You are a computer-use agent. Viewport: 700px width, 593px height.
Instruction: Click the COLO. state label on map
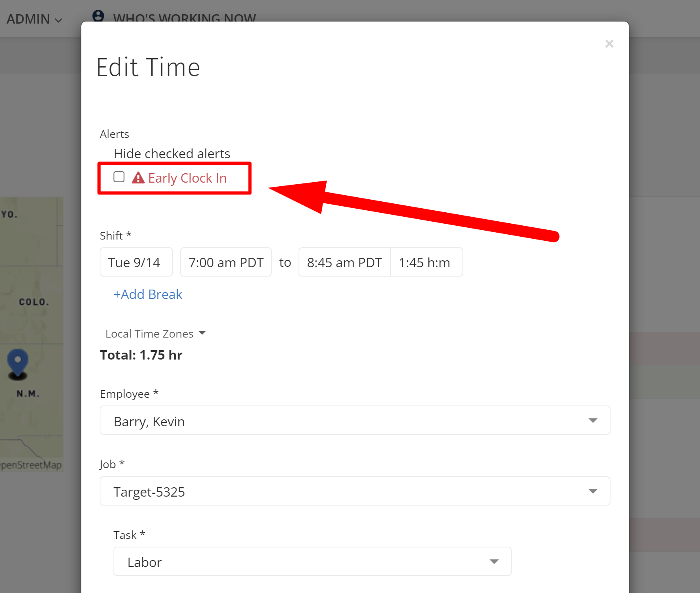coord(34,302)
